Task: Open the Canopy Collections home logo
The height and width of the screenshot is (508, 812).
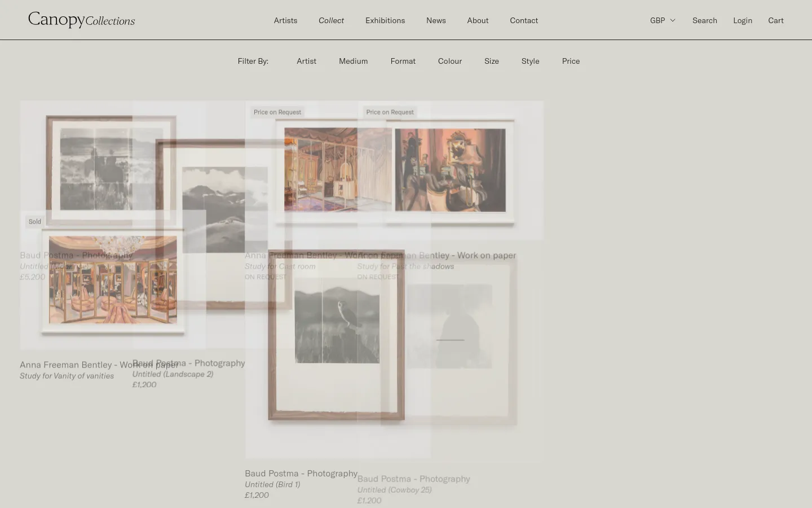Action: point(82,20)
